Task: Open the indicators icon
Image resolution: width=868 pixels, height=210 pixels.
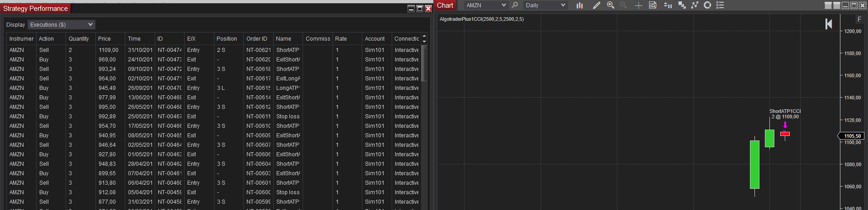Action: coord(695,5)
